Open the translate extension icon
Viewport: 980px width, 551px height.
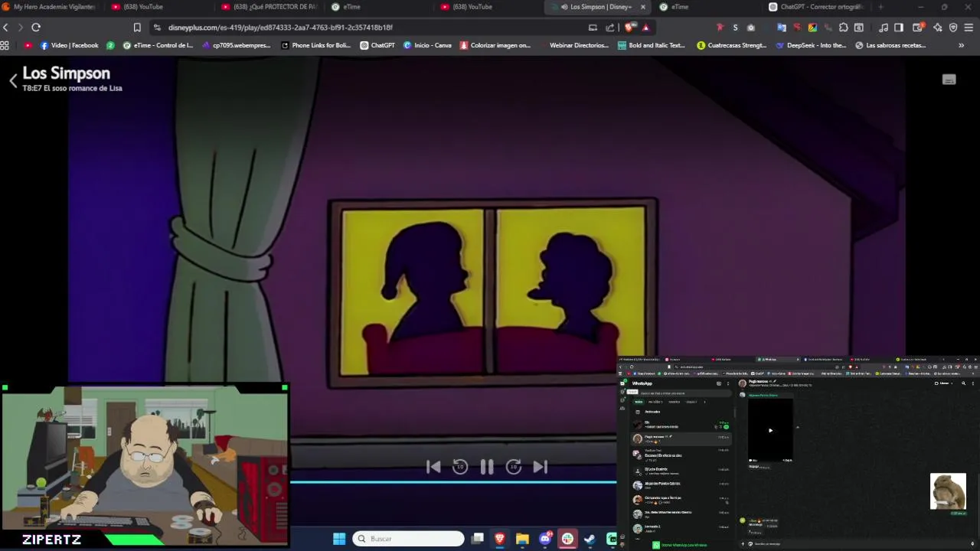[x=782, y=28]
